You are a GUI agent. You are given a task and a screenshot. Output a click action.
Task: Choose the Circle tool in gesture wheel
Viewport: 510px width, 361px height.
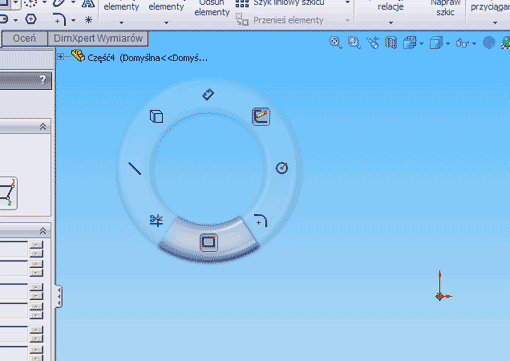[x=282, y=168]
